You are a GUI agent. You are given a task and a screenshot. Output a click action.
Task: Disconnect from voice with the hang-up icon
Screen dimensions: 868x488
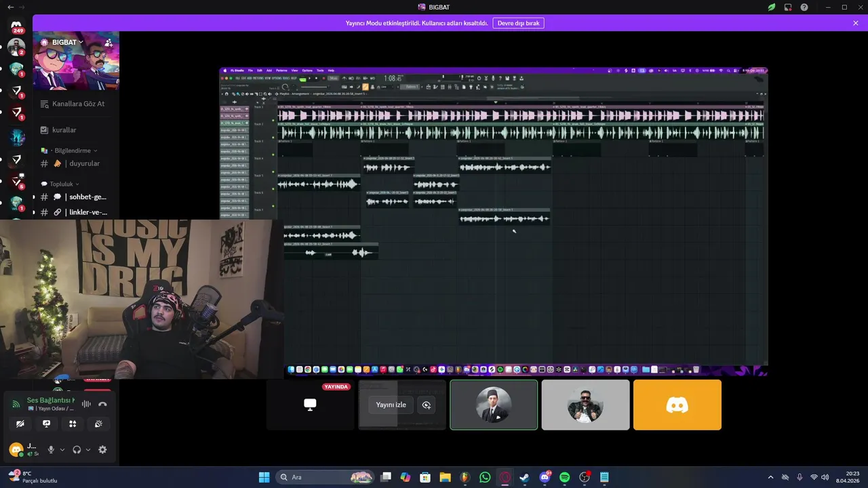(x=102, y=404)
